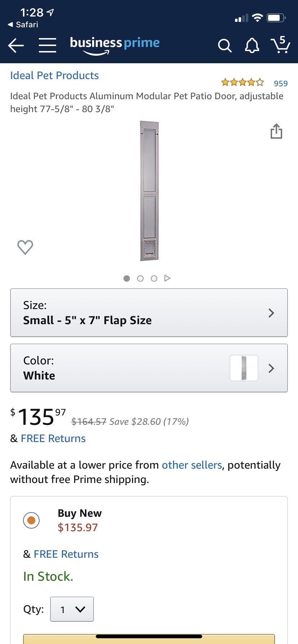
Task: Open the 959 customer reviews
Action: pos(280,83)
